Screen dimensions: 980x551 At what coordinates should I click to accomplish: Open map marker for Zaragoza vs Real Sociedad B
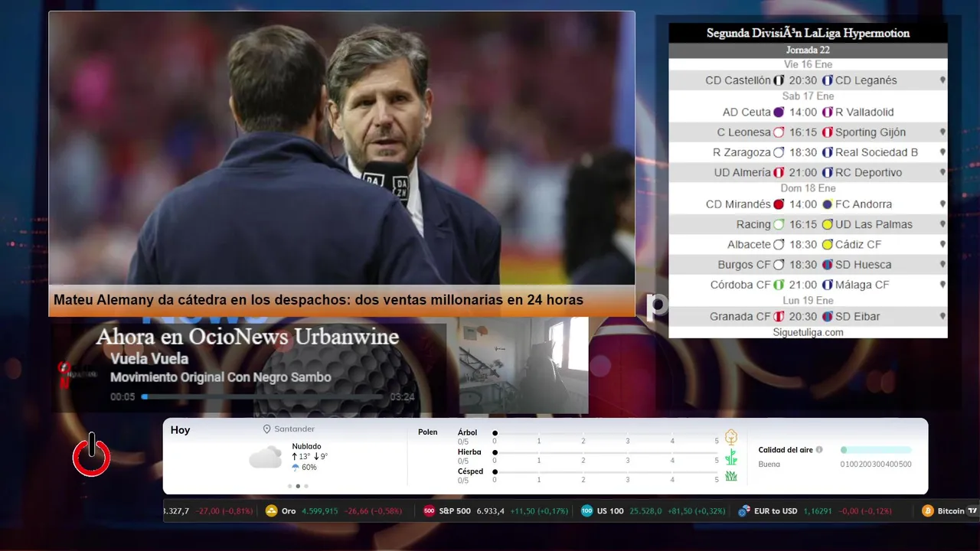click(x=942, y=152)
